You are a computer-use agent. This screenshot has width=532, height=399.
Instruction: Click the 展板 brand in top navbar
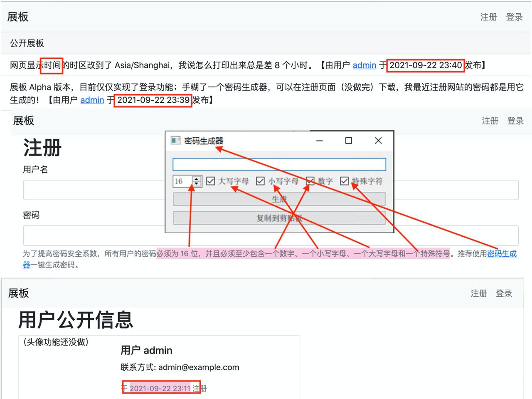tap(18, 17)
